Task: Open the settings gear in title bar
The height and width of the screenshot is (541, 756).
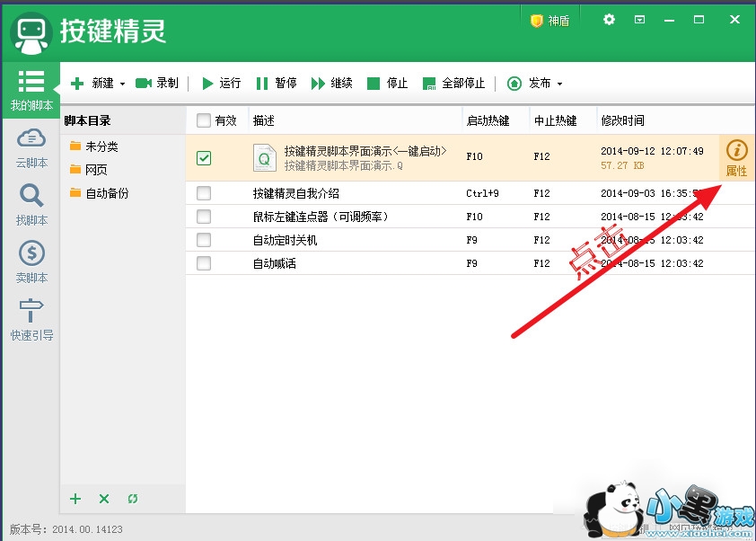Action: pos(610,20)
